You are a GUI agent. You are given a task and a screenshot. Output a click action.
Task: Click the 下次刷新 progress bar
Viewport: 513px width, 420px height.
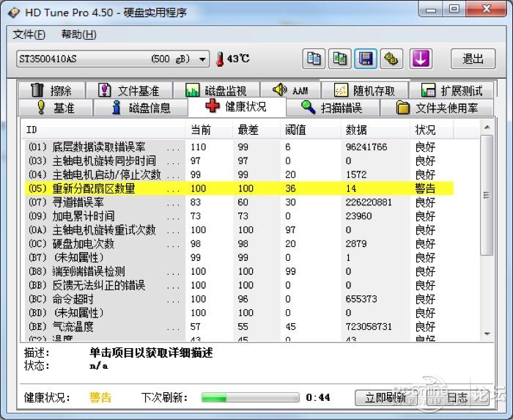[x=251, y=397]
